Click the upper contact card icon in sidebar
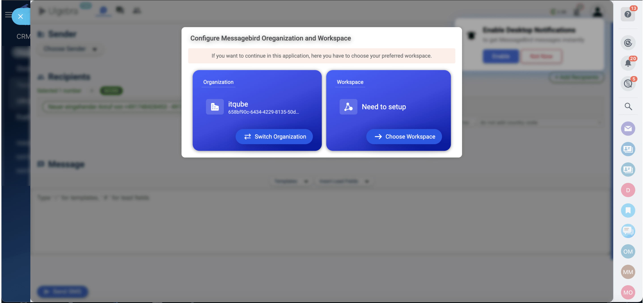The image size is (644, 303). click(x=628, y=149)
